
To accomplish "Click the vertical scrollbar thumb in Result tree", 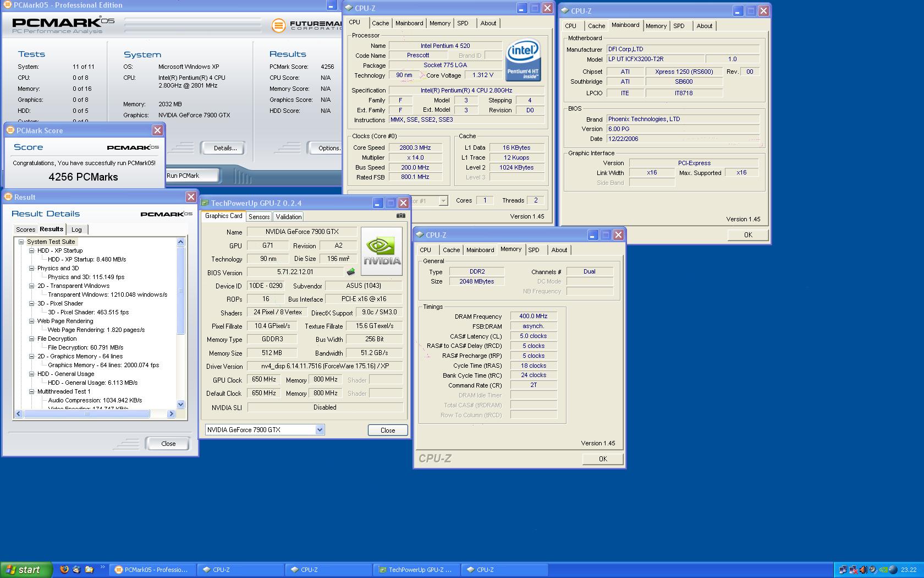I will click(x=180, y=290).
